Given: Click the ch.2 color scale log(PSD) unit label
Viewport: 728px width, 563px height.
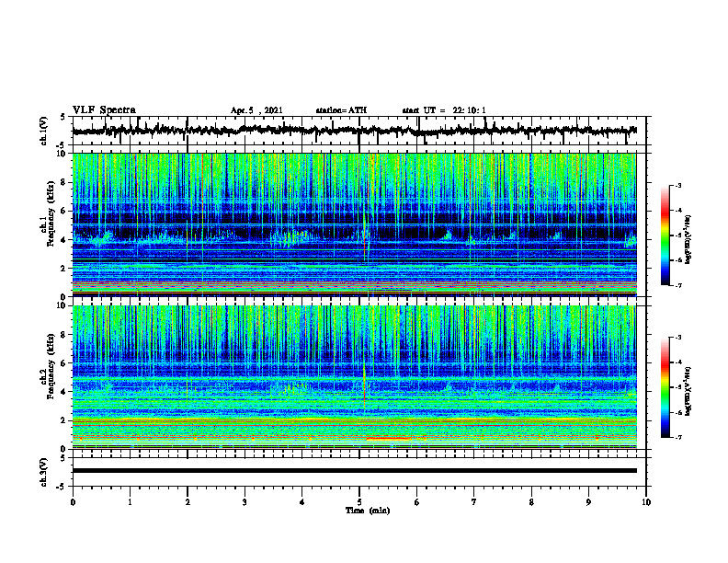Looking at the screenshot, I should pos(688,391).
